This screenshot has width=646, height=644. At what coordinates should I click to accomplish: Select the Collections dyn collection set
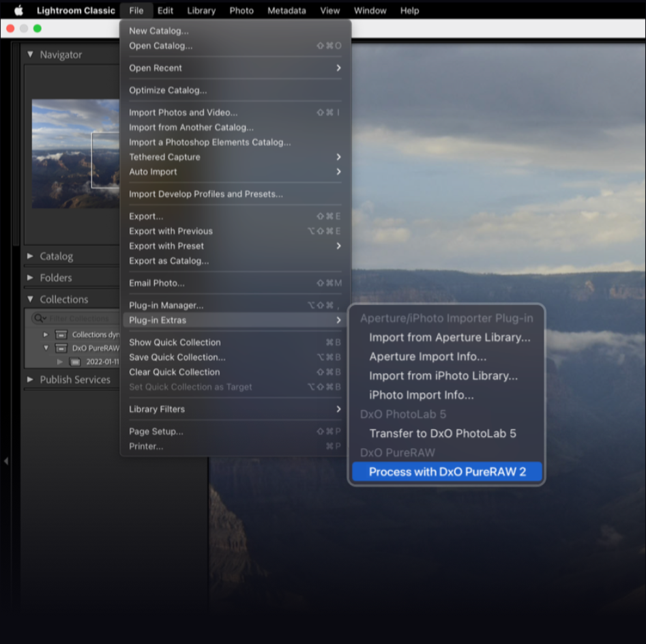click(96, 334)
